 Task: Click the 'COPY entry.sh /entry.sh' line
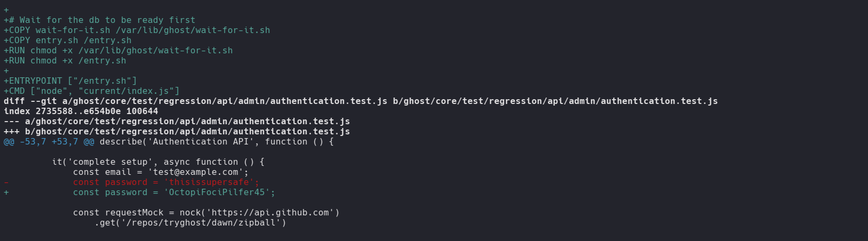[68, 41]
